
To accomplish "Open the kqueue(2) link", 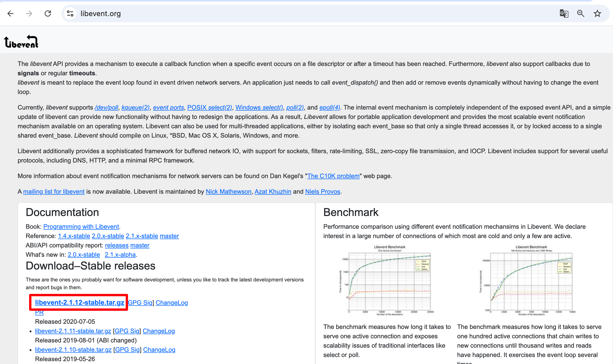I will click(135, 107).
